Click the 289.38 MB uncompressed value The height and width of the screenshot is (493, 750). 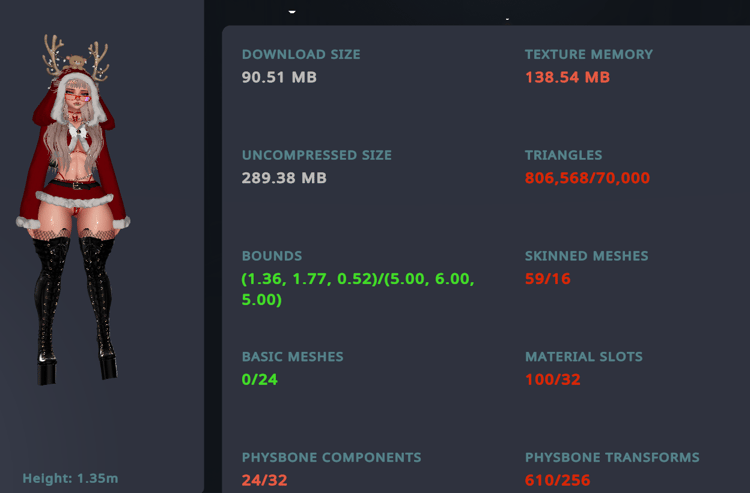pyautogui.click(x=284, y=178)
